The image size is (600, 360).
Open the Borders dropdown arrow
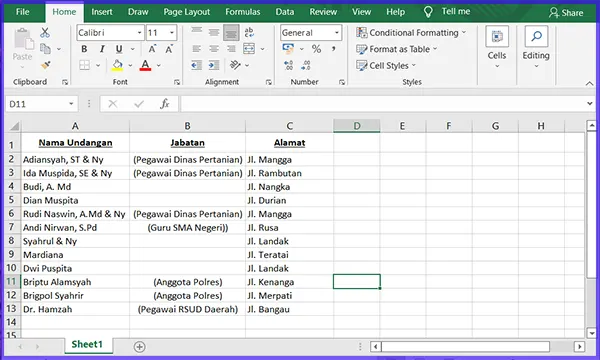(x=98, y=65)
